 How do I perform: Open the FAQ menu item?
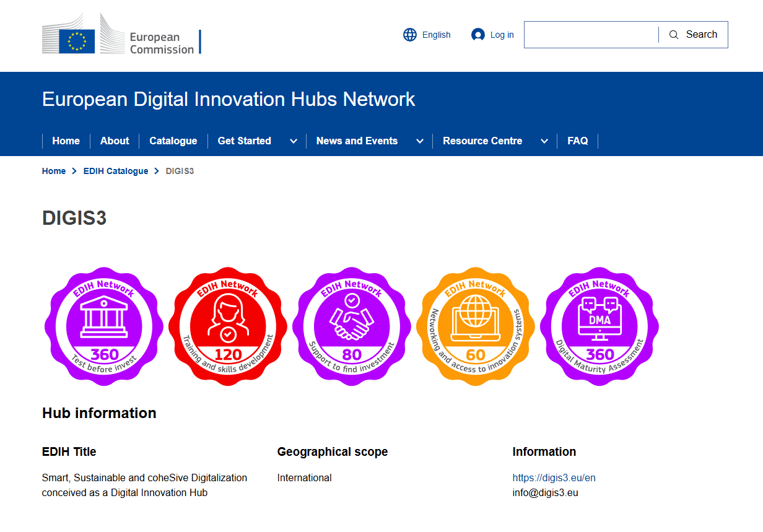point(578,141)
